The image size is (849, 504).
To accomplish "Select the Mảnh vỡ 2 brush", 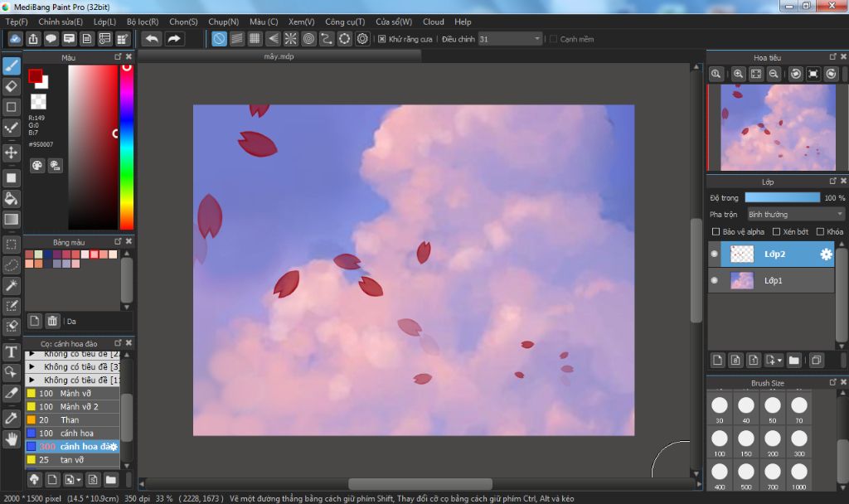I will 73,406.
